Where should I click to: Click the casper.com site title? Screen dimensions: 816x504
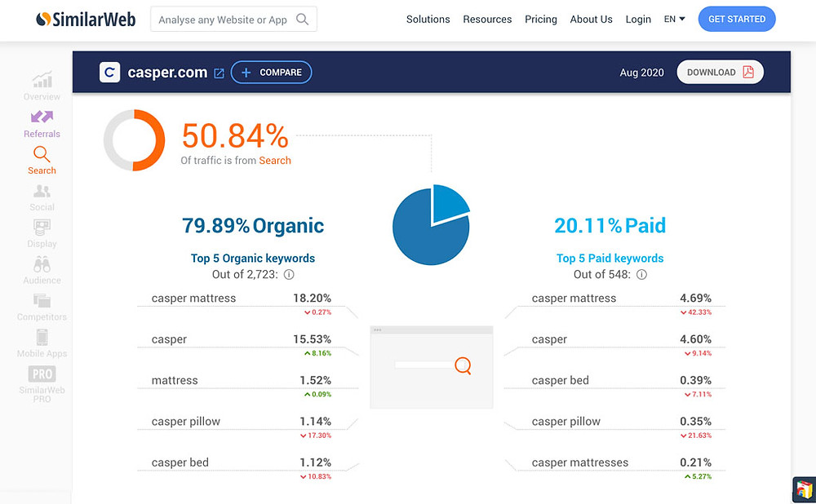(167, 73)
